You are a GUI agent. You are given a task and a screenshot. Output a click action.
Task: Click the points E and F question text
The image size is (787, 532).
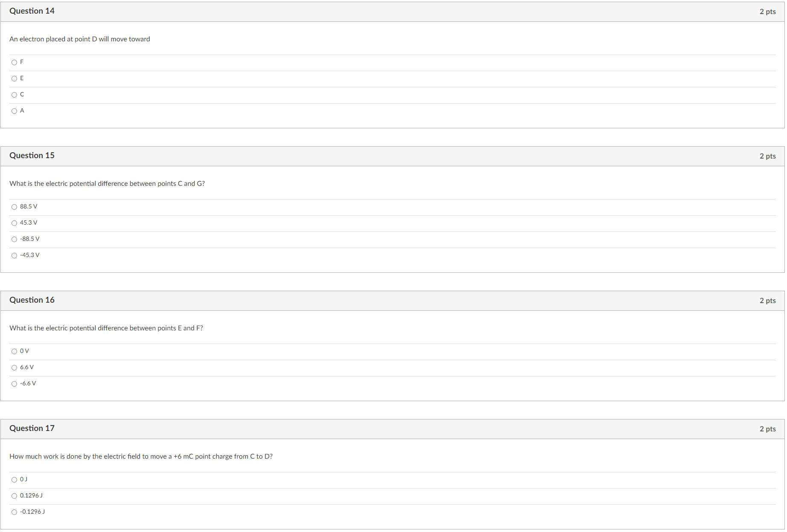(x=106, y=328)
